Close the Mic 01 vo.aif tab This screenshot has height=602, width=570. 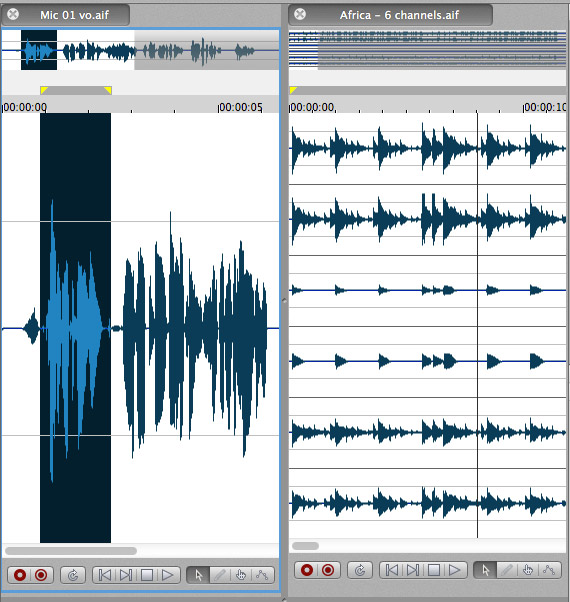point(13,15)
